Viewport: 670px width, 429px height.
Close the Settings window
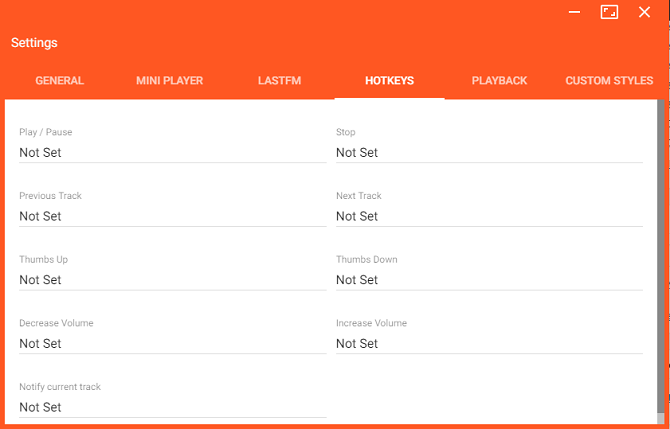(644, 12)
